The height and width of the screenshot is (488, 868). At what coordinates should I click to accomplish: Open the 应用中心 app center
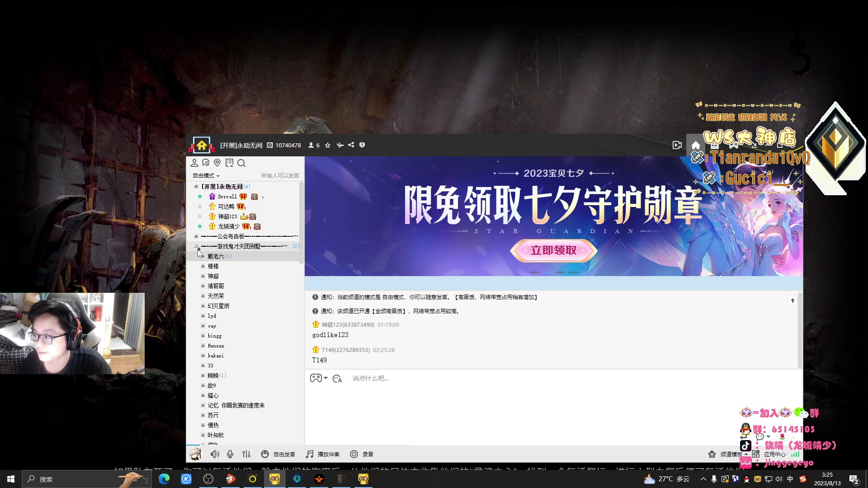769,455
